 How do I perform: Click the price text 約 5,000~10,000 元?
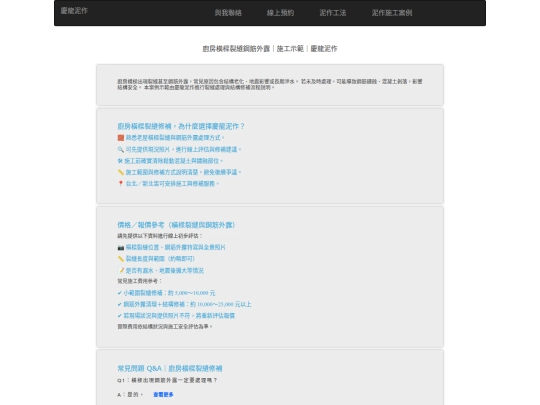point(191,293)
